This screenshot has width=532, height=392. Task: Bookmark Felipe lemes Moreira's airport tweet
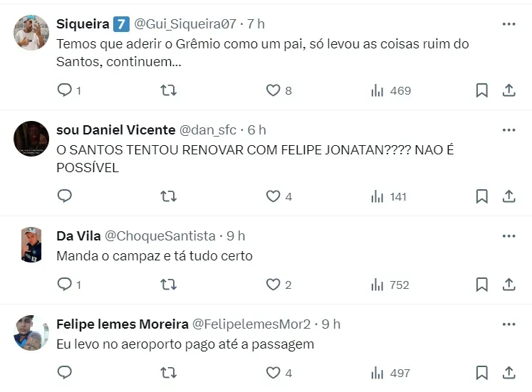point(481,372)
